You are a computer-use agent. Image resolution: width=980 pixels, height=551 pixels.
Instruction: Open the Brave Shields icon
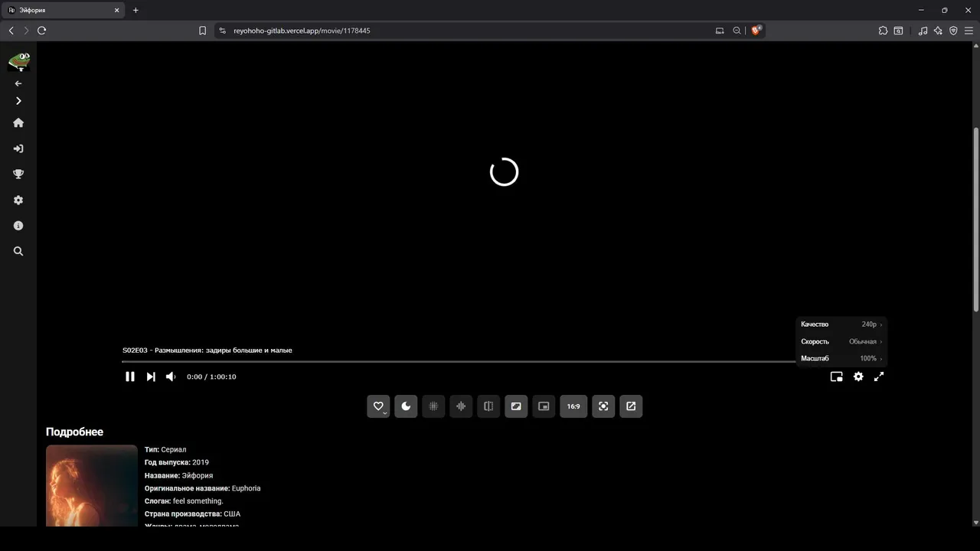[756, 31]
